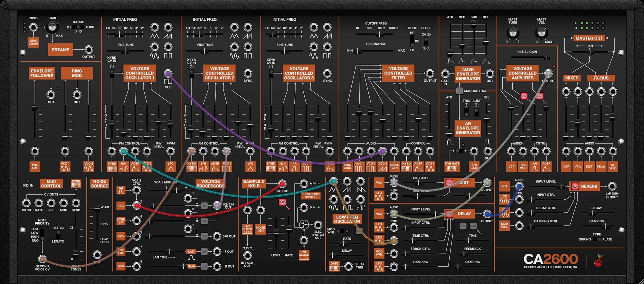Click the Reverb power button

coord(574,186)
